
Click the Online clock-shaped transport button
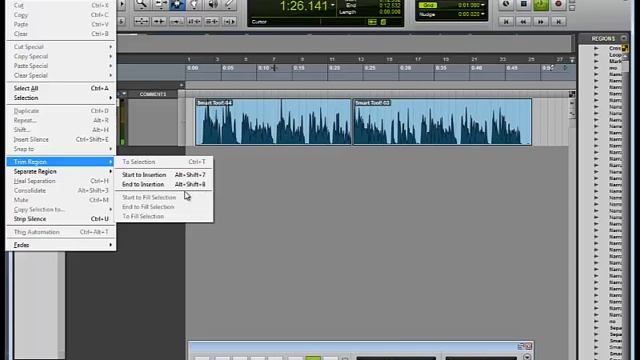(506, 4)
